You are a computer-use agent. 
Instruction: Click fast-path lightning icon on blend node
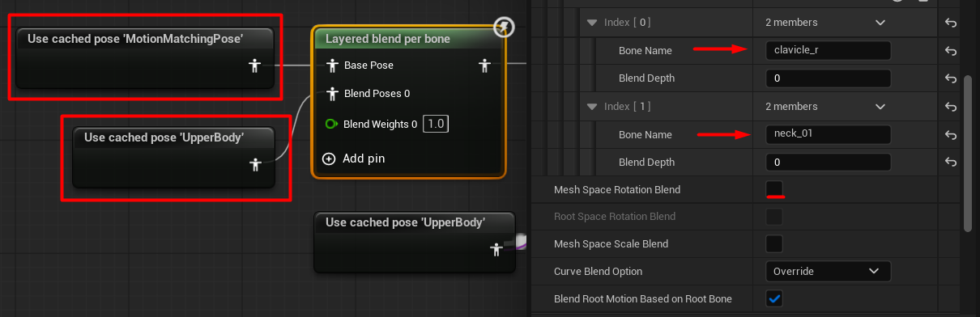(505, 28)
